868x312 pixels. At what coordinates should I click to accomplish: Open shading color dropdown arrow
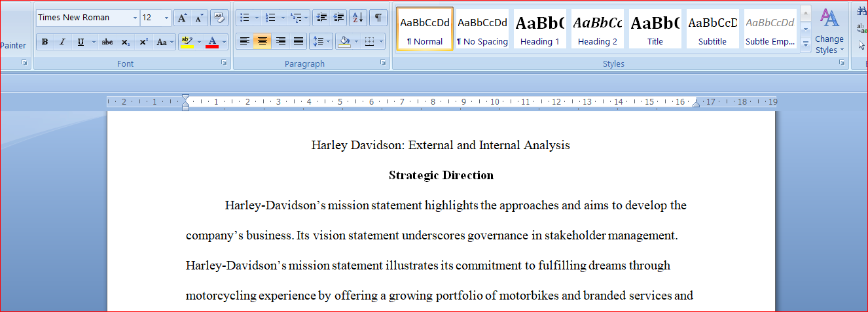tap(356, 42)
